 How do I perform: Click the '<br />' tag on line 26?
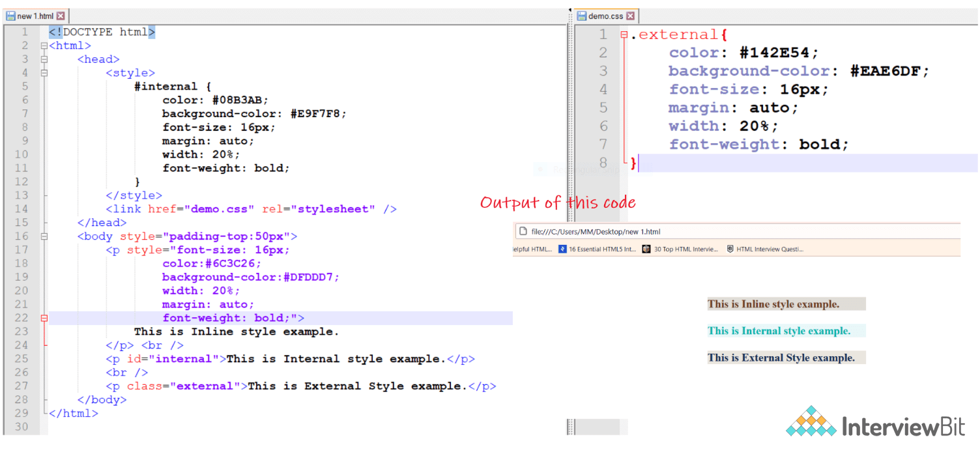(127, 373)
